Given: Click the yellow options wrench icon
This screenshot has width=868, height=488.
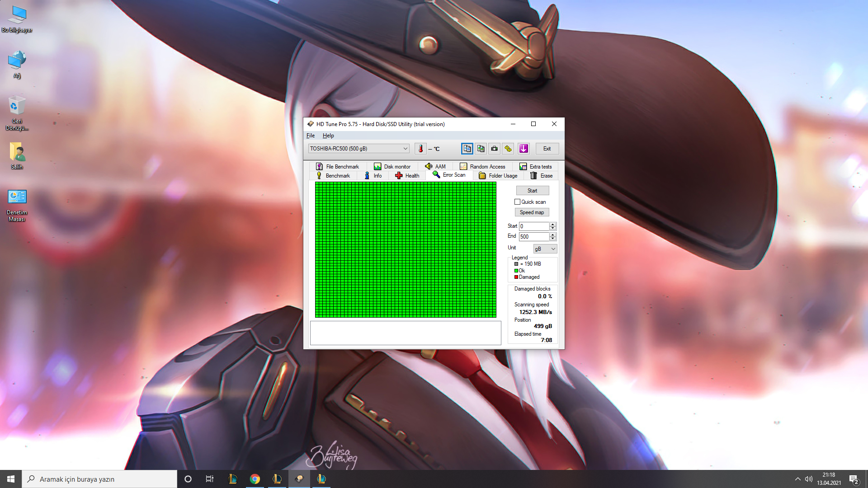Looking at the screenshot, I should point(508,149).
